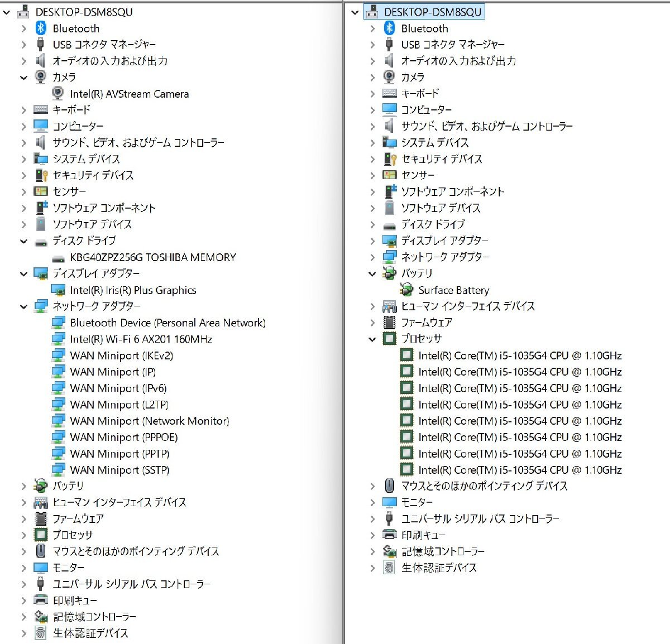Expand the ディスク ドライブ node in right tree

click(372, 224)
